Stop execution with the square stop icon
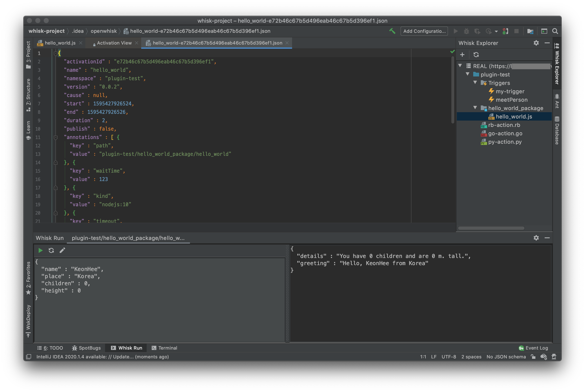 (x=517, y=31)
